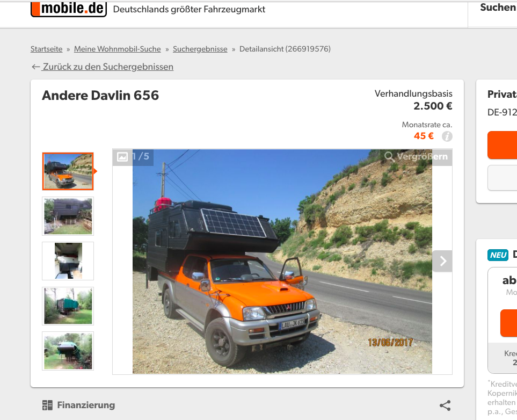Click the mobile.de logo
The image size is (517, 420).
pyautogui.click(x=69, y=9)
